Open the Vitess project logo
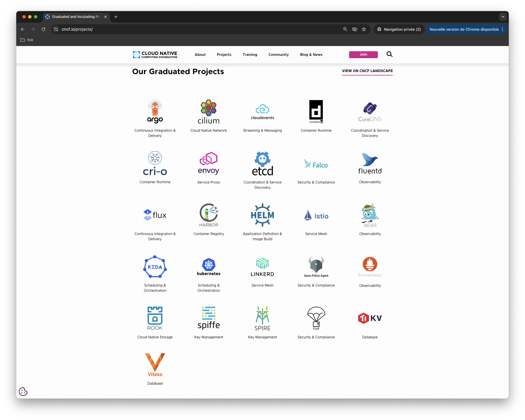This screenshot has width=525, height=420. (155, 365)
